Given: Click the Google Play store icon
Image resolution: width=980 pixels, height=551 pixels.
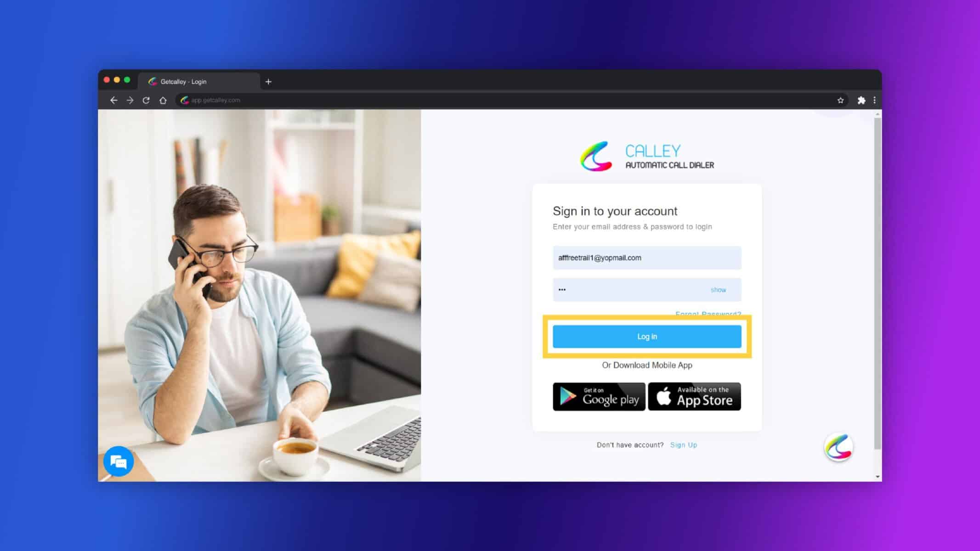Looking at the screenshot, I should pos(599,396).
